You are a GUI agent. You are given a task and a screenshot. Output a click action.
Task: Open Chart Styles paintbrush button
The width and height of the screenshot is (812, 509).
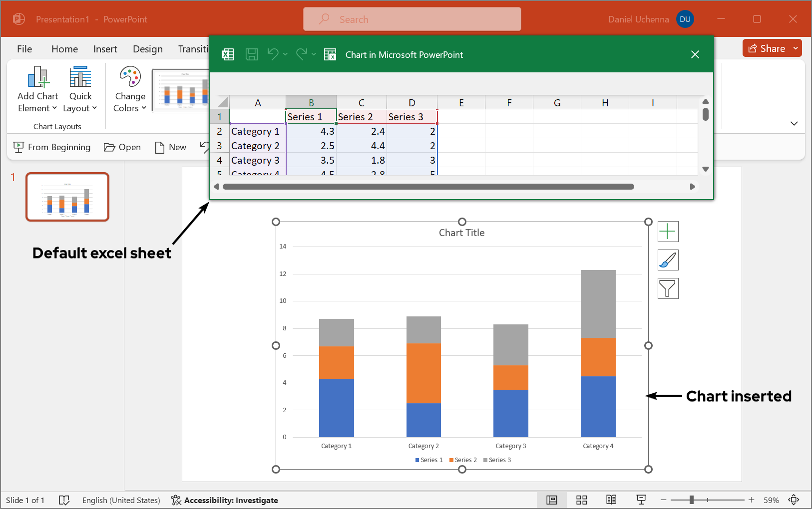[x=668, y=260]
